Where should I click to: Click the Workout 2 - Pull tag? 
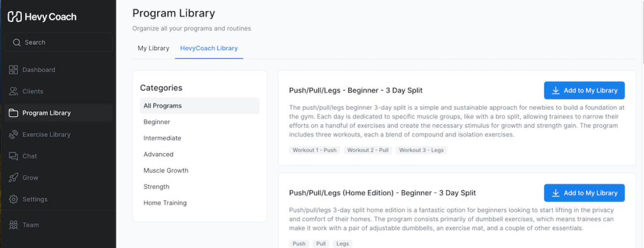pyautogui.click(x=368, y=150)
